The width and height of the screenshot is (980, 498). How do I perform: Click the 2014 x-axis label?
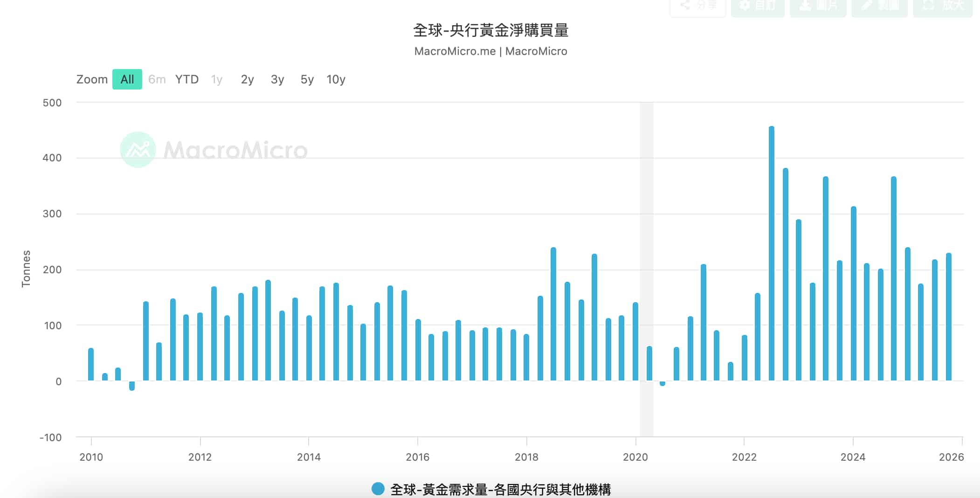[309, 457]
